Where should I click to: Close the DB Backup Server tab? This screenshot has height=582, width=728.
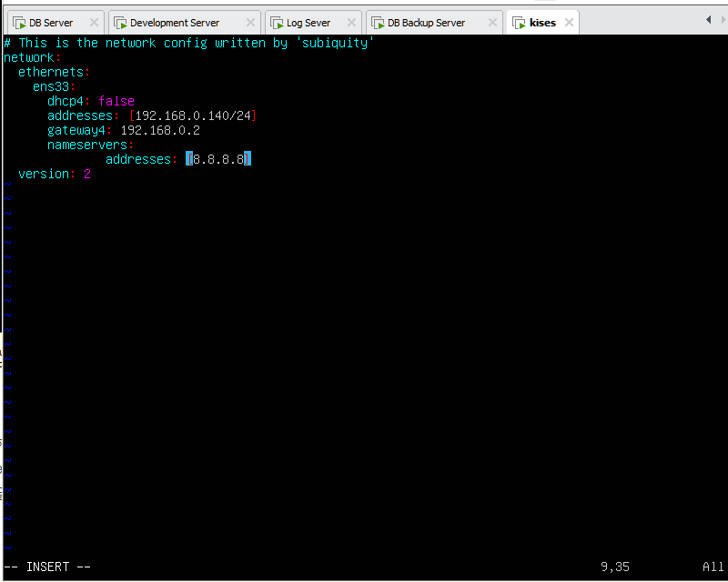pos(492,22)
